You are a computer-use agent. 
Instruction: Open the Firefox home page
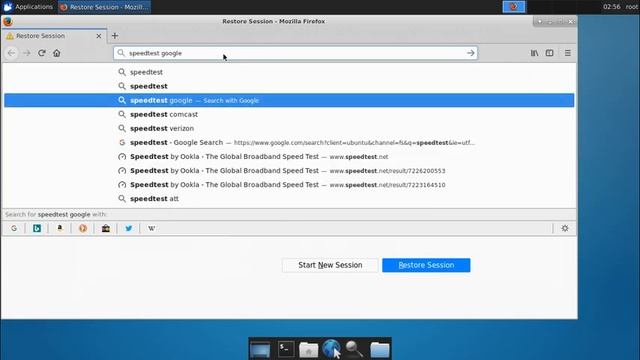pos(57,53)
